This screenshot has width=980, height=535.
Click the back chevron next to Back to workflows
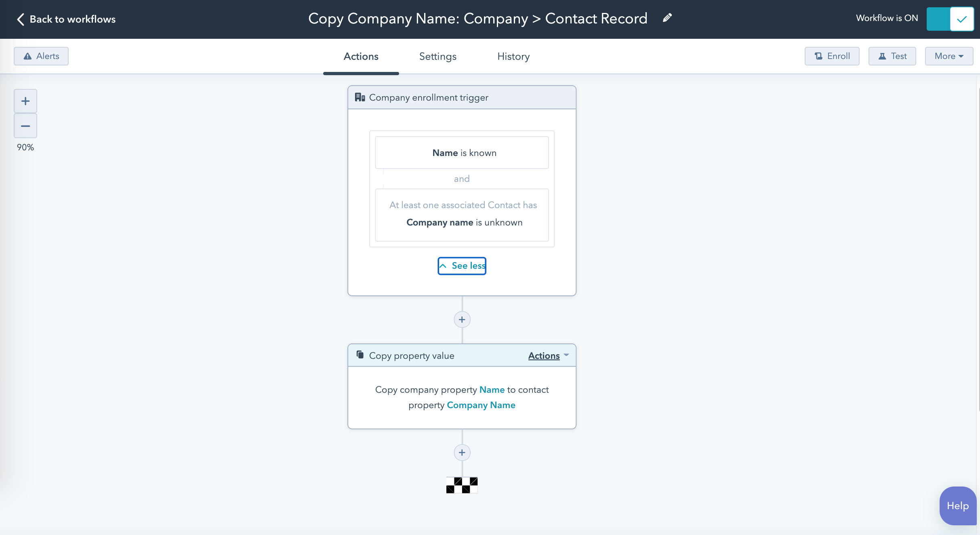(x=20, y=19)
